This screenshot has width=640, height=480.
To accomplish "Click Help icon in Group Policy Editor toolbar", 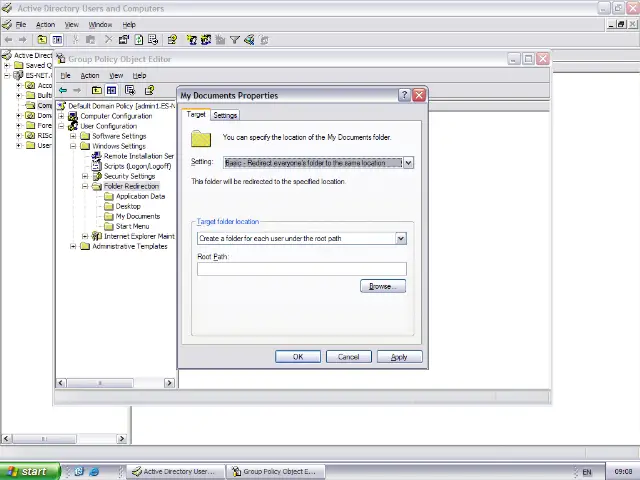I will click(149, 90).
